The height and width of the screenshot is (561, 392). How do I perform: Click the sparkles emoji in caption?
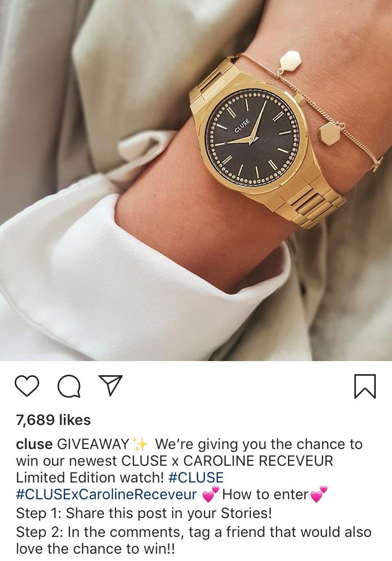pyautogui.click(x=140, y=444)
